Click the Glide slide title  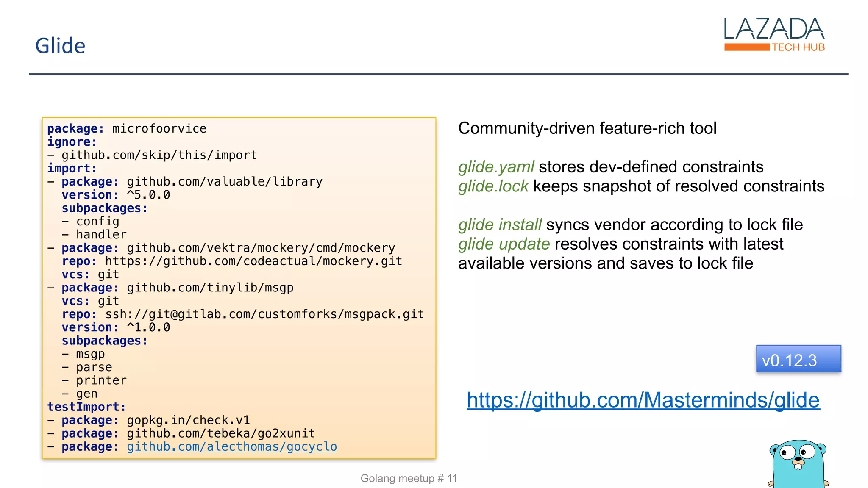60,46
